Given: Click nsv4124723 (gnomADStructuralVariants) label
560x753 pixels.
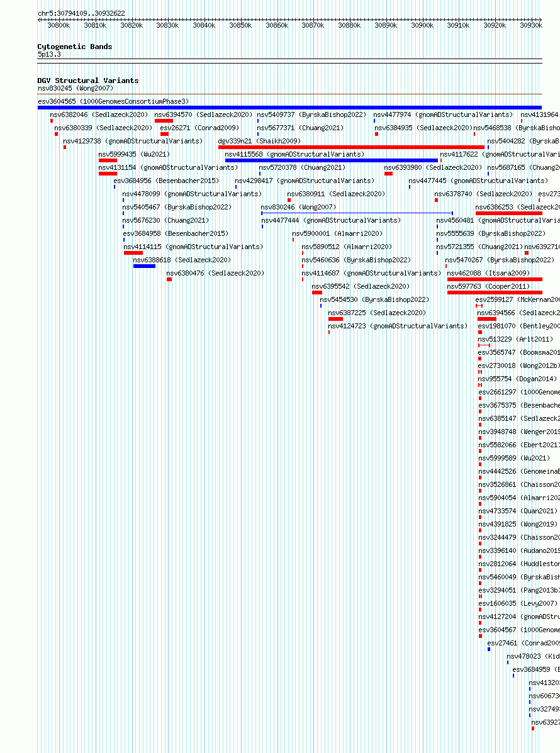Looking at the screenshot, I should (398, 326).
